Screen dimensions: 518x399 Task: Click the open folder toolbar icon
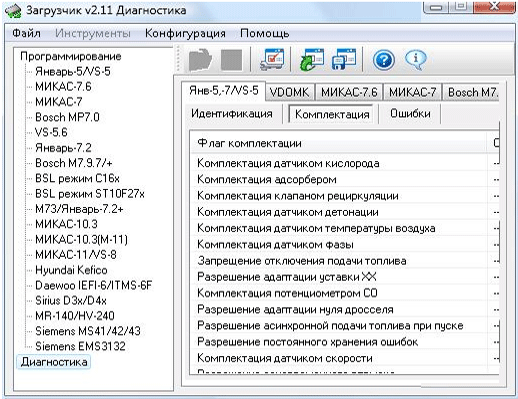coord(200,60)
